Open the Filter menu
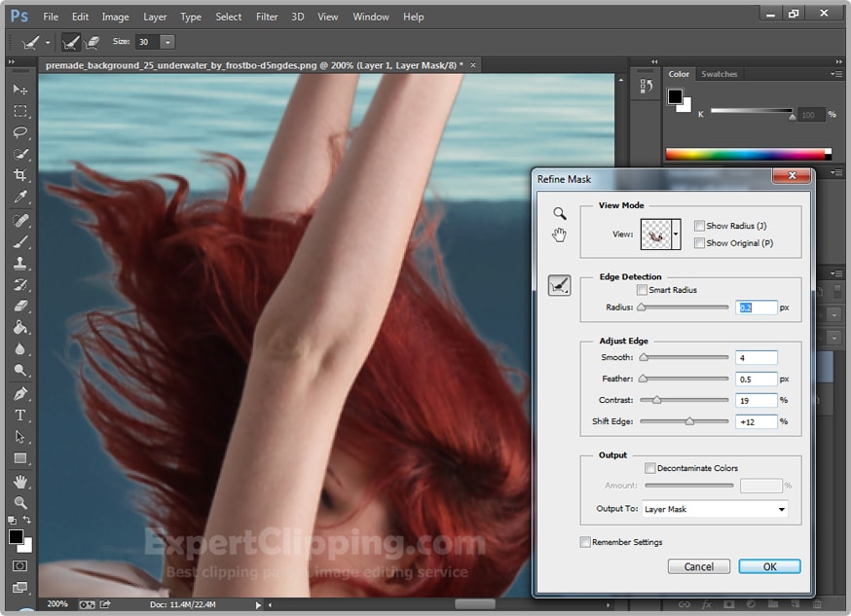Viewport: 851px width, 616px height. click(x=266, y=17)
